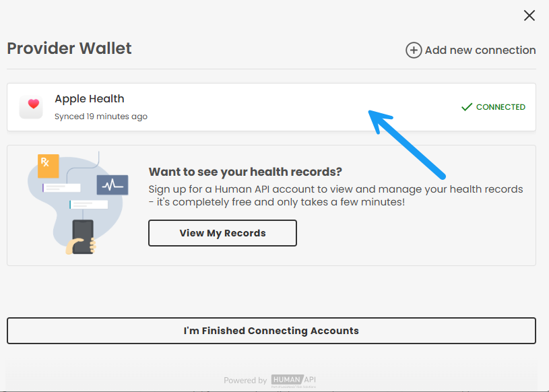Select the Apple Health provider name
Image resolution: width=549 pixels, height=392 pixels.
(90, 99)
